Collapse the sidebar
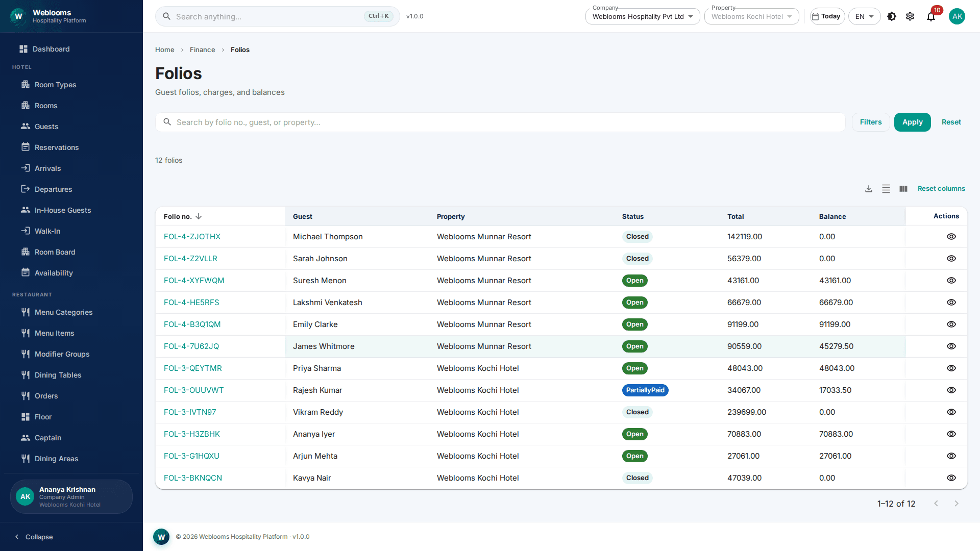 click(34, 537)
